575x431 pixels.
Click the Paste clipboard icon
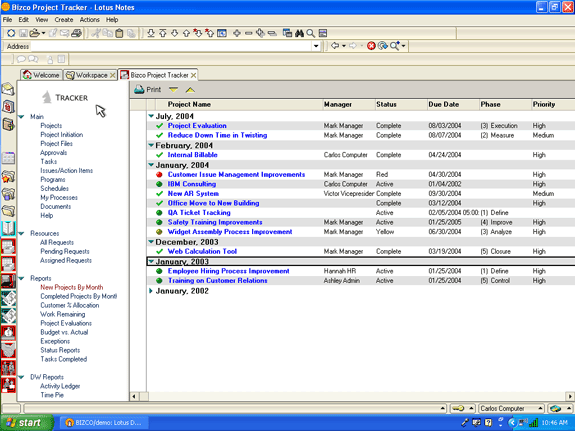pos(120,33)
